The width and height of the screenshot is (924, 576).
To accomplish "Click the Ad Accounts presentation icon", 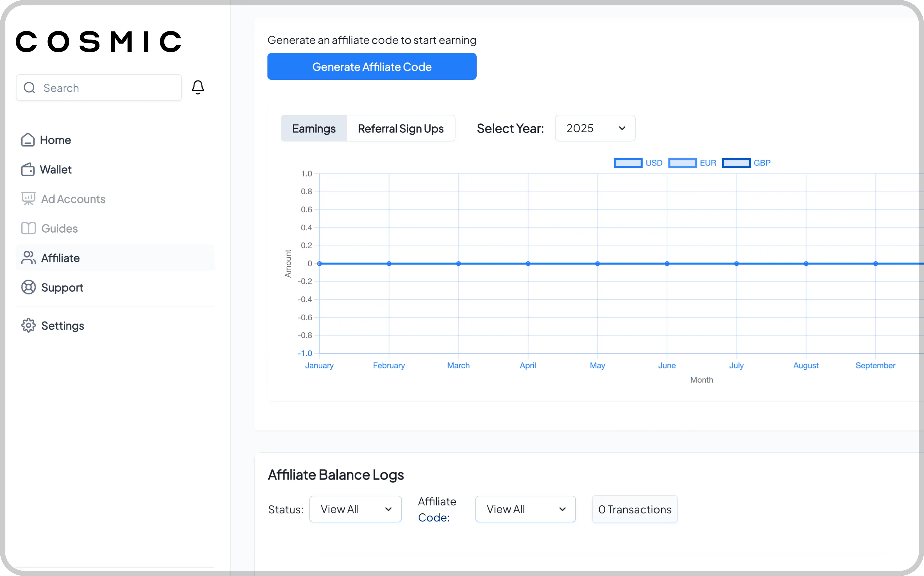I will [x=28, y=198].
